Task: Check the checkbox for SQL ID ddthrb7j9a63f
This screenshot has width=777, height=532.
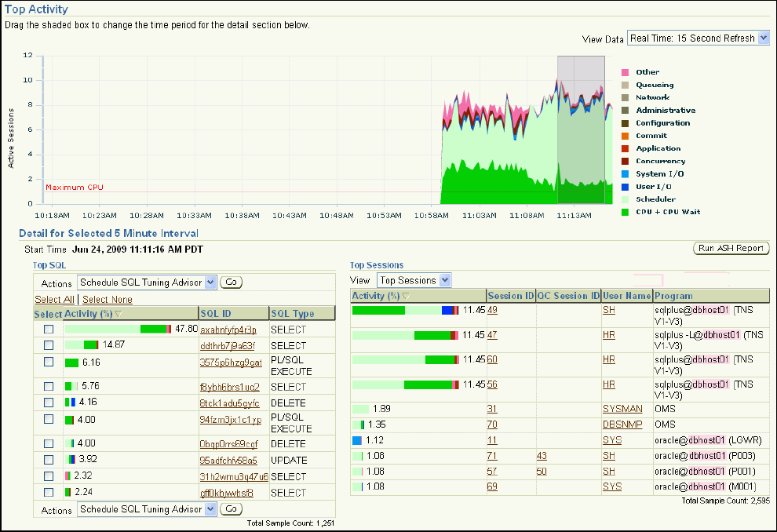Action: click(x=48, y=344)
